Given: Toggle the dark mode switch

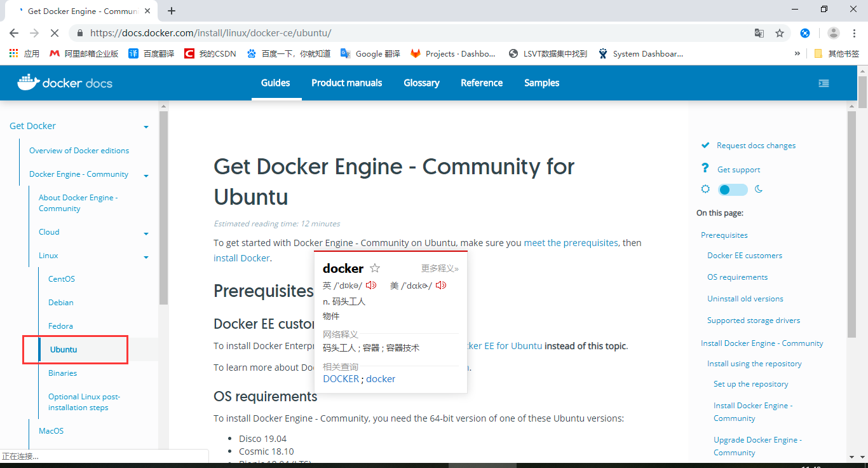Looking at the screenshot, I should pos(732,189).
